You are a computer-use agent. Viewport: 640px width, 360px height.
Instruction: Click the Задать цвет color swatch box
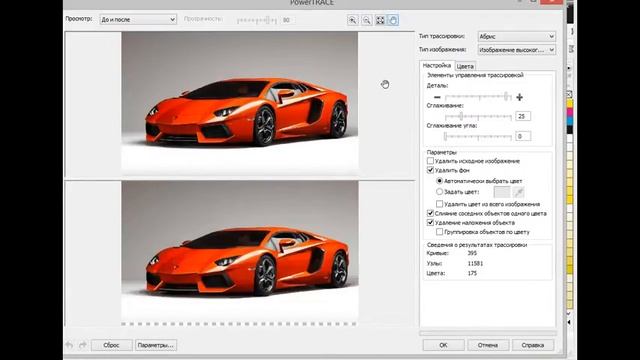(x=502, y=192)
